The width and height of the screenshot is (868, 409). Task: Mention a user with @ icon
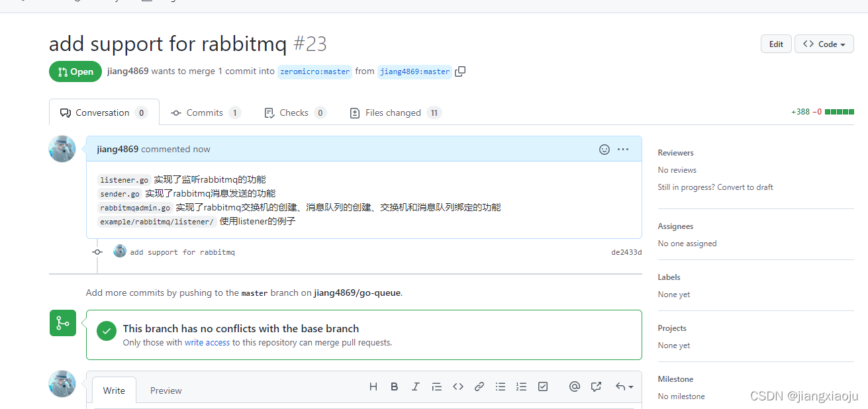point(575,387)
